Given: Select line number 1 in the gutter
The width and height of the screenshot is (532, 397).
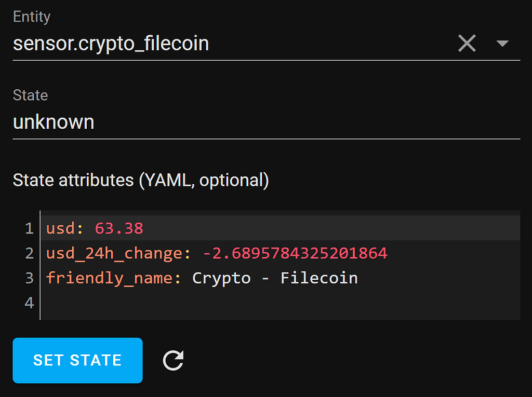Looking at the screenshot, I should click(x=29, y=228).
